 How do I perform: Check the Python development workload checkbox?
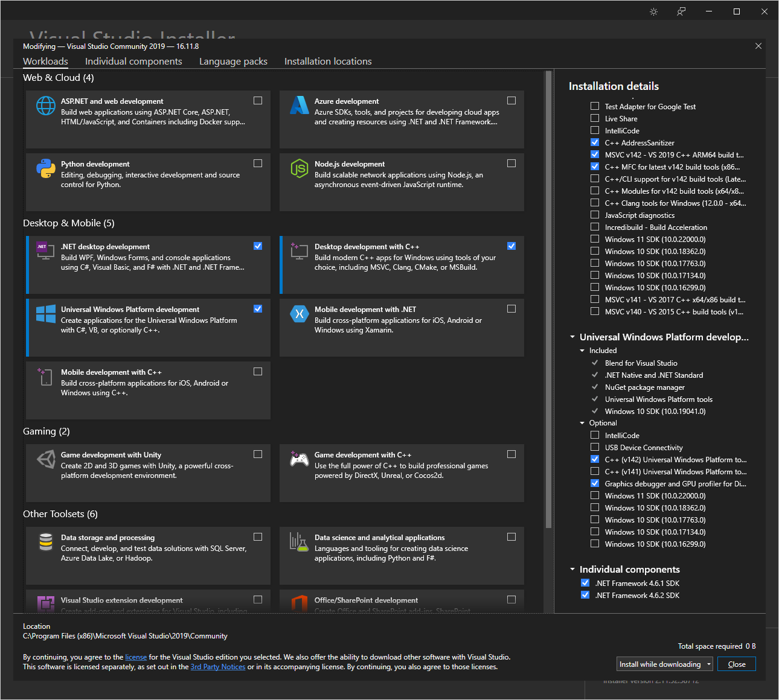tap(258, 164)
